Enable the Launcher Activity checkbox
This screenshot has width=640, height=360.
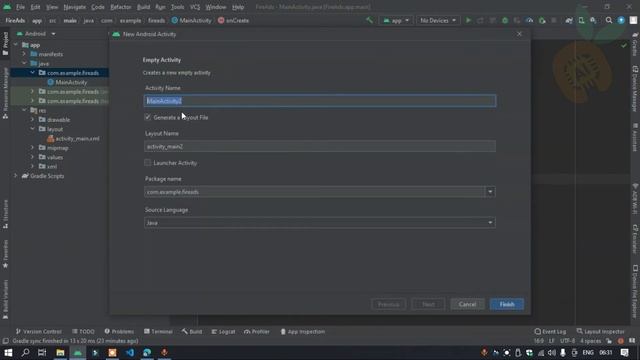click(x=147, y=163)
